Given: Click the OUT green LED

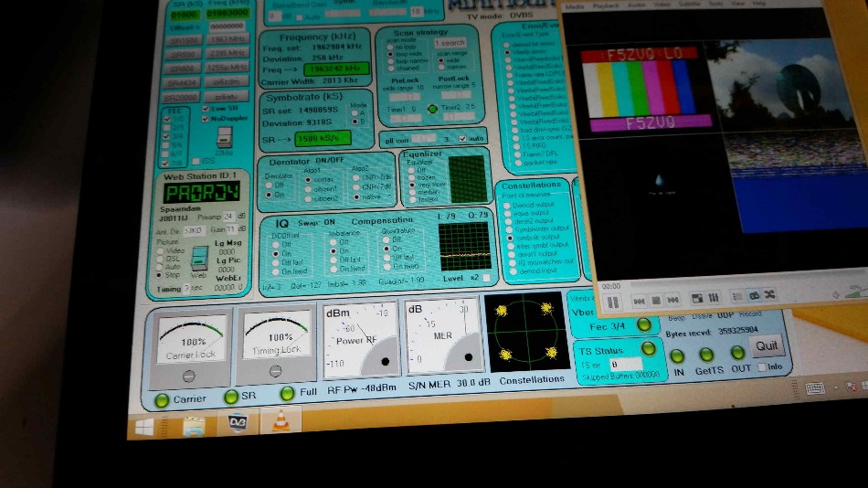Looking at the screenshot, I should pyautogui.click(x=737, y=352).
